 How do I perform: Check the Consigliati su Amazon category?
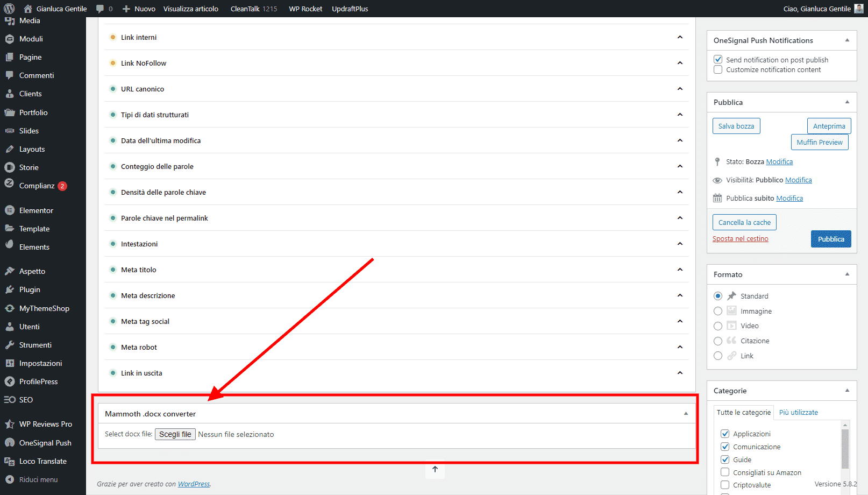click(725, 472)
